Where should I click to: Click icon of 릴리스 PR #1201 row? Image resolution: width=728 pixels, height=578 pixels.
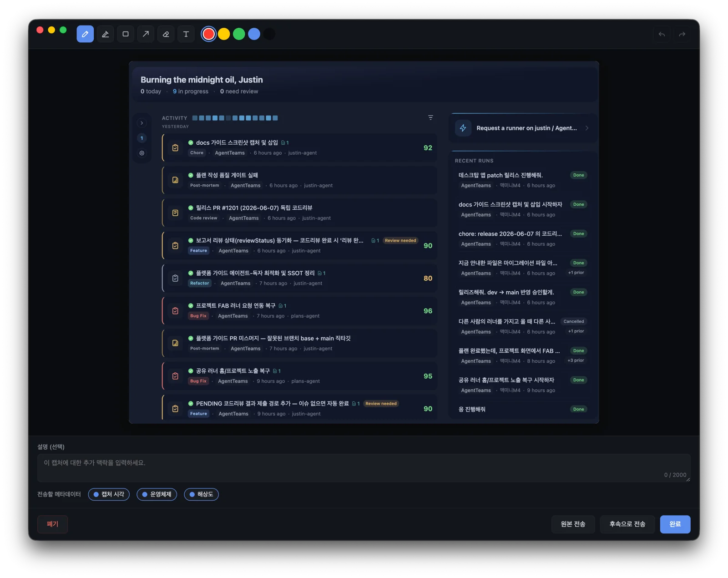coord(175,213)
